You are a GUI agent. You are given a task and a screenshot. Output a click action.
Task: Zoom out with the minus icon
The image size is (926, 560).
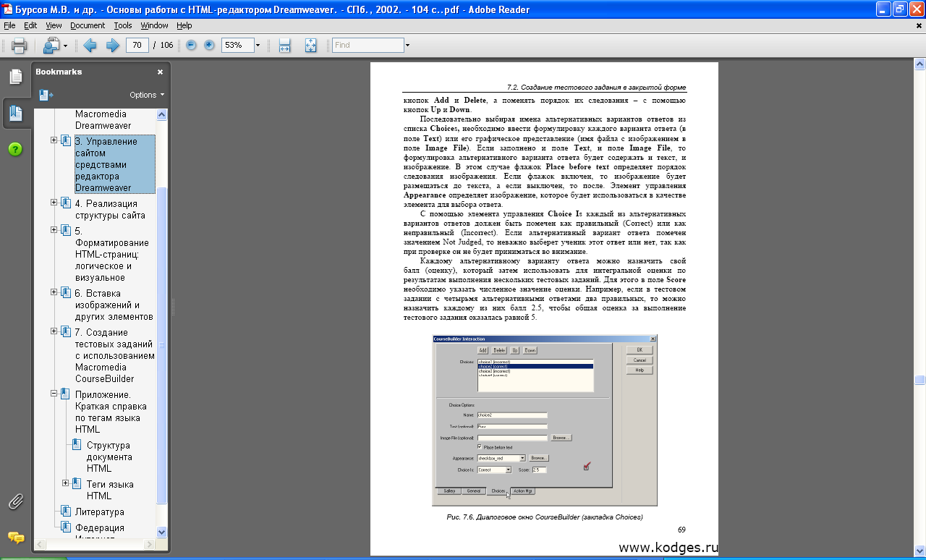191,45
